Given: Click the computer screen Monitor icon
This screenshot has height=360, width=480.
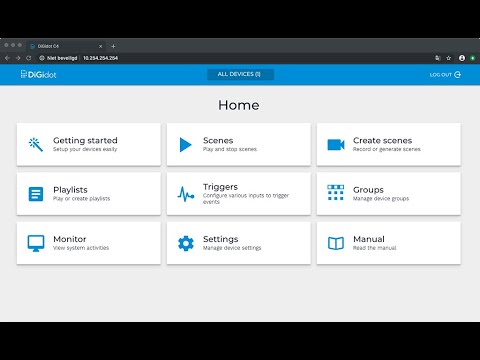Looking at the screenshot, I should click(x=36, y=243).
